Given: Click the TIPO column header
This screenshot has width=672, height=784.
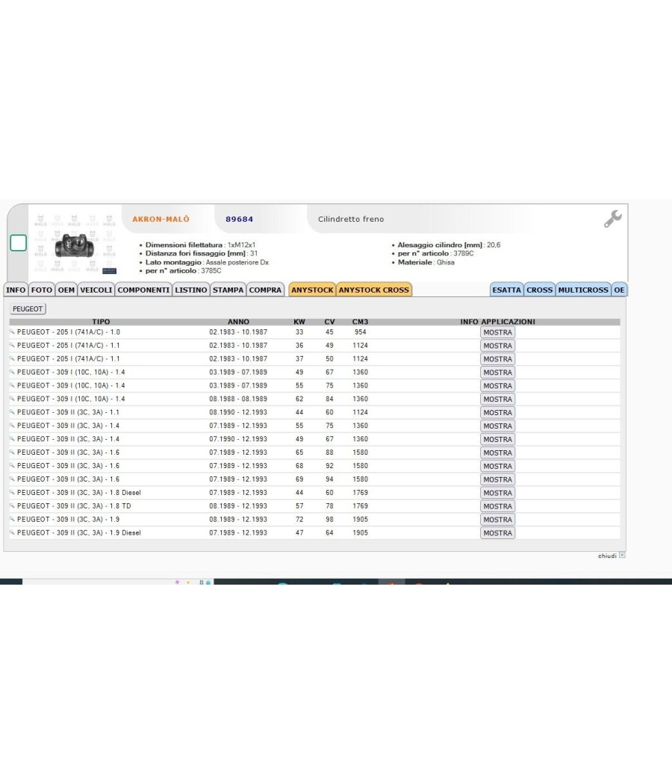Looking at the screenshot, I should [101, 322].
